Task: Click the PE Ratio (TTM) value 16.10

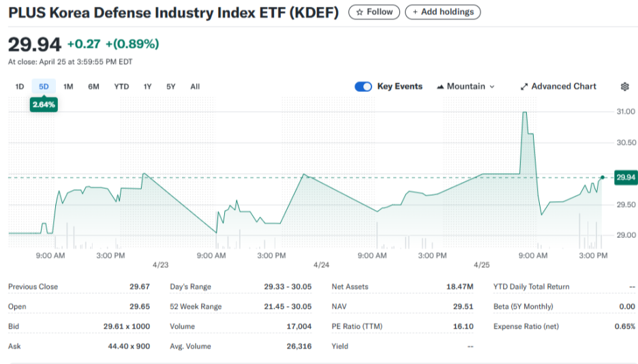Action: pos(463,327)
